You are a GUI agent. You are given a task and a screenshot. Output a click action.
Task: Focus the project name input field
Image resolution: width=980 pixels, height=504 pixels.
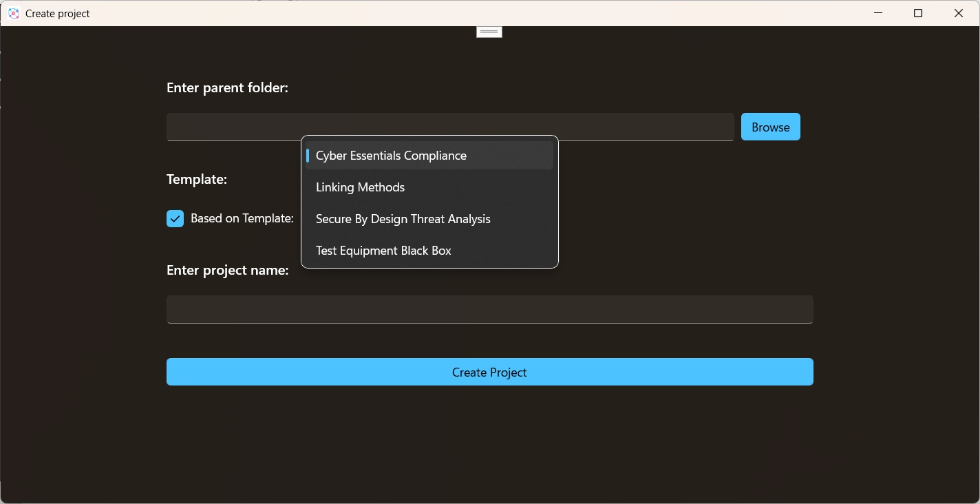pos(490,309)
